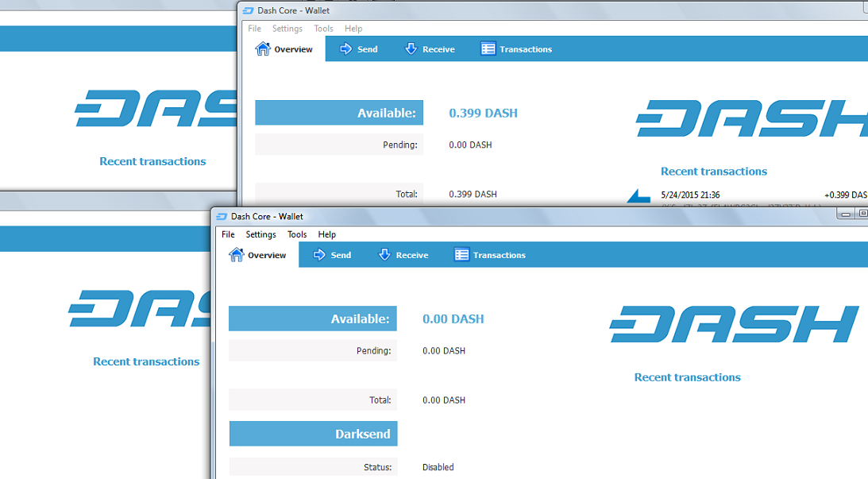The height and width of the screenshot is (479, 868).
Task: Click Total 0.00 DASH value in front wallet
Action: (x=444, y=400)
